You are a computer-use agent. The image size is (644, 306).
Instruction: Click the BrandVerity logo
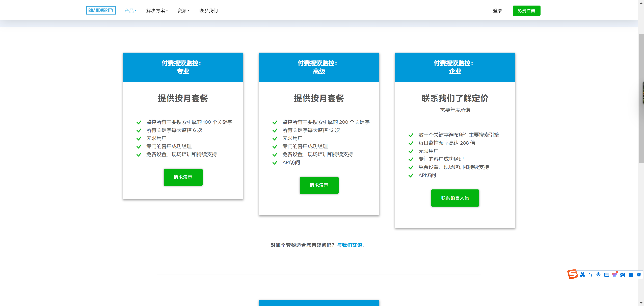pyautogui.click(x=101, y=10)
